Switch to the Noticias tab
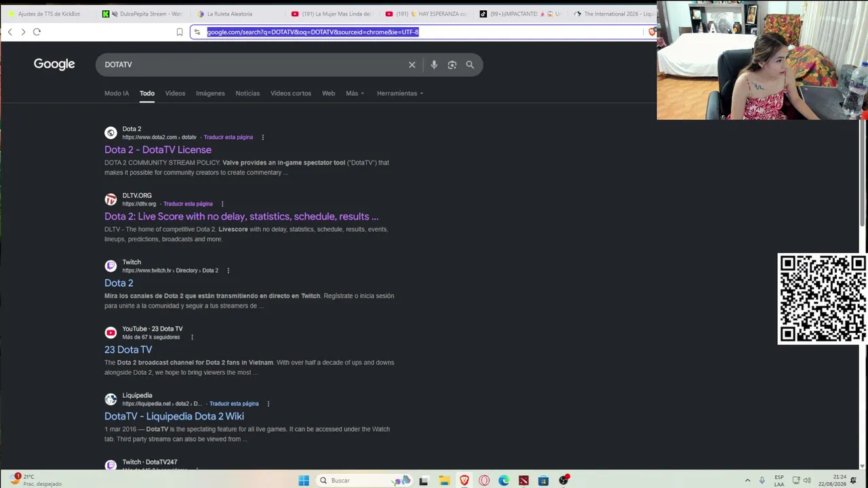 tap(248, 94)
